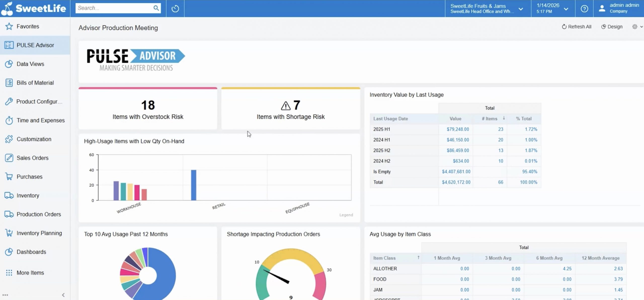
Task: Expand the dashboard settings gear dropdown
Action: click(x=637, y=27)
